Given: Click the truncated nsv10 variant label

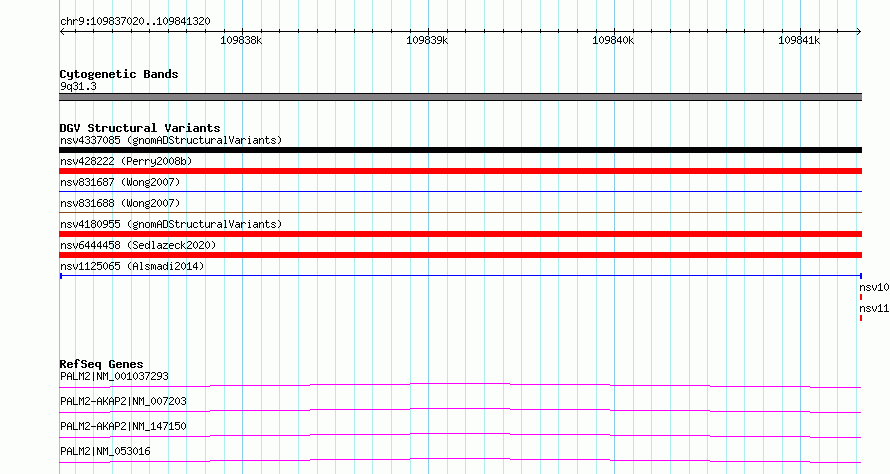Looking at the screenshot, I should (874, 287).
